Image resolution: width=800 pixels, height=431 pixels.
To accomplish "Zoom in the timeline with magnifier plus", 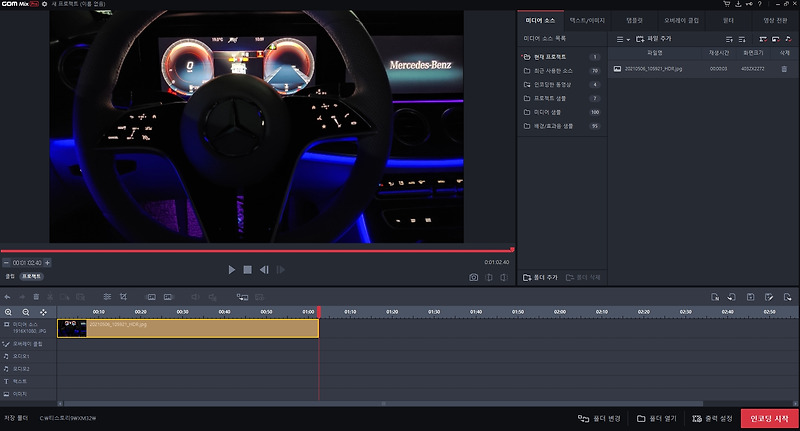I will click(x=8, y=312).
